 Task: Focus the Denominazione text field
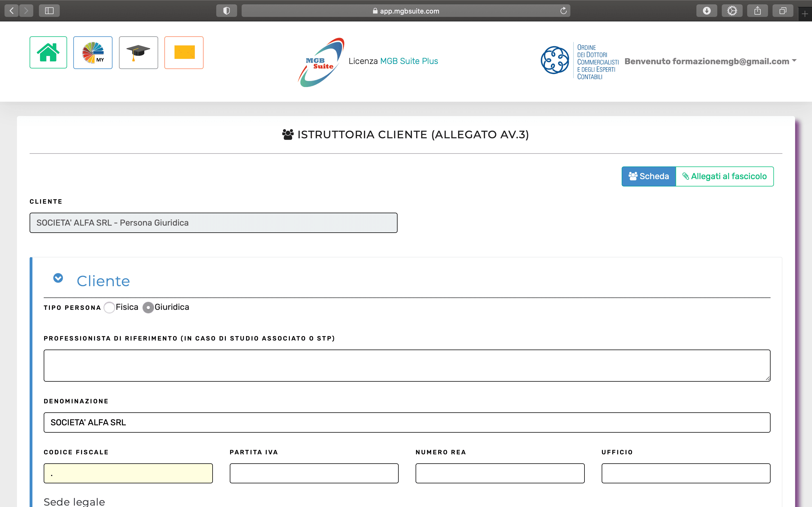click(x=407, y=422)
